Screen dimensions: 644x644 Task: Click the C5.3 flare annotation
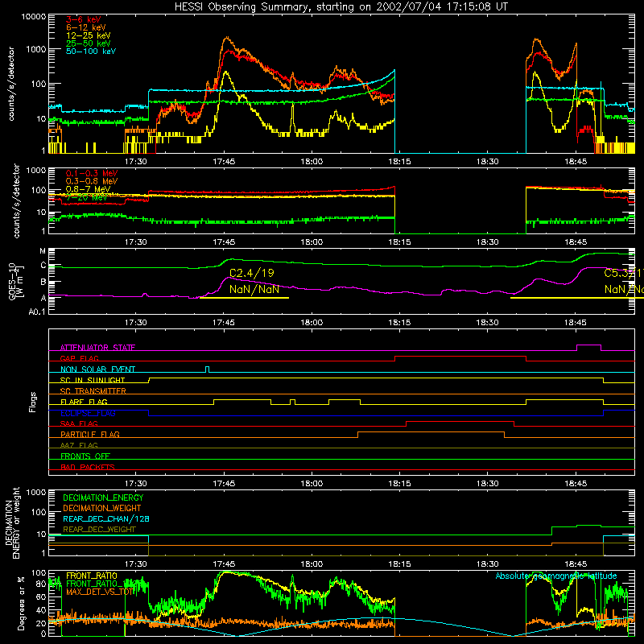(624, 273)
